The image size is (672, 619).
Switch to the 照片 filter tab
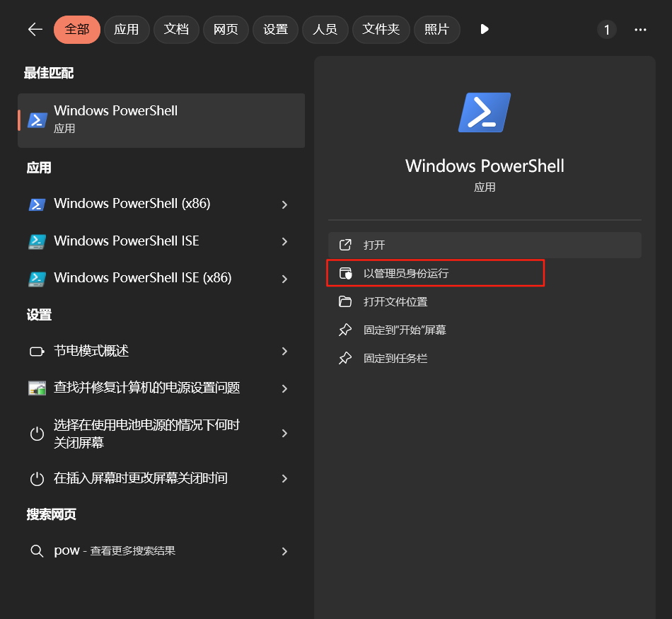coord(436,30)
